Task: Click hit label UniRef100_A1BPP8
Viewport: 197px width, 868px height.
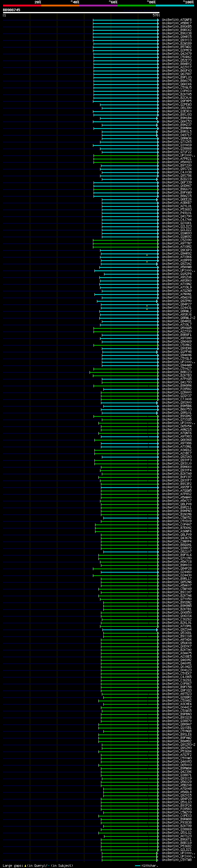Action: click(177, 260)
